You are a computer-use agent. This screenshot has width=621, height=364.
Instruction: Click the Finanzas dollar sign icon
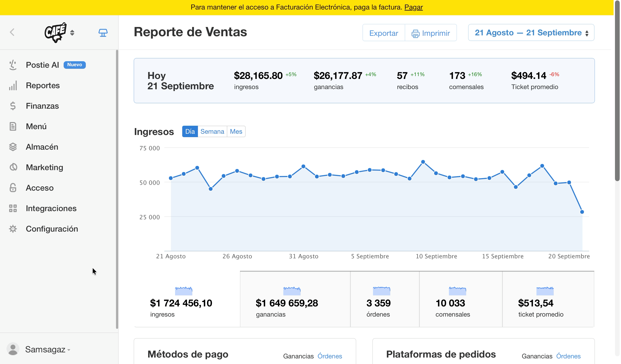13,106
